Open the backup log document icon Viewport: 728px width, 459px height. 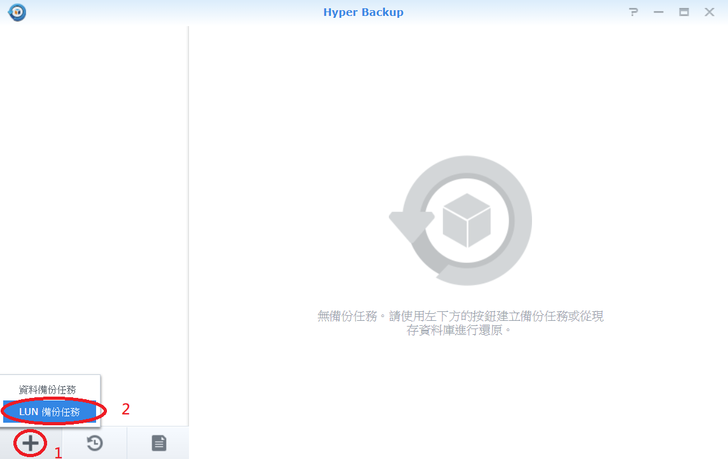tap(159, 443)
